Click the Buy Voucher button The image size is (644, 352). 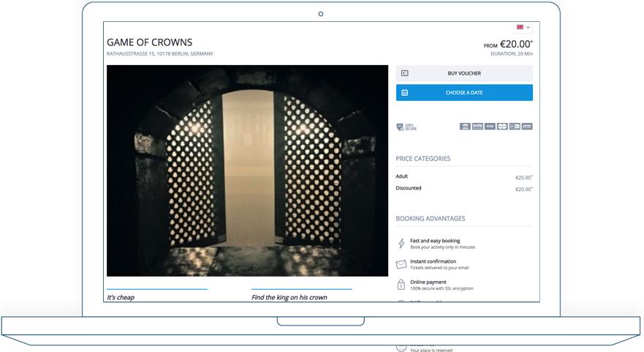pos(464,73)
